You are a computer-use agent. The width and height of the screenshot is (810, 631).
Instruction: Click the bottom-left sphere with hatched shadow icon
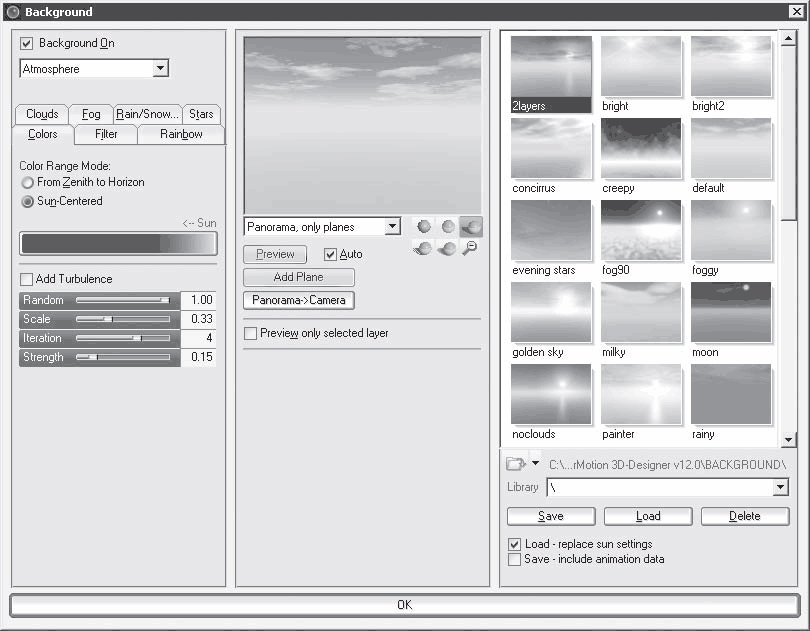[x=424, y=248]
